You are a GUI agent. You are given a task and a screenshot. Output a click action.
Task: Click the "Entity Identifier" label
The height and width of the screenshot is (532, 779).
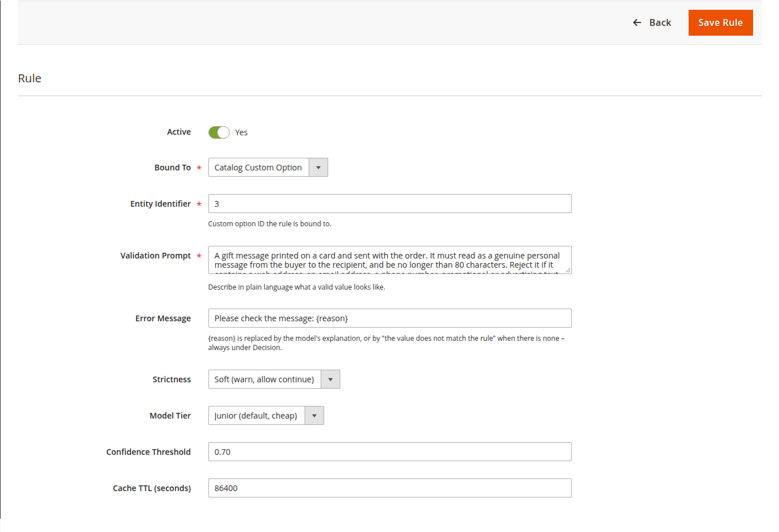pos(160,204)
